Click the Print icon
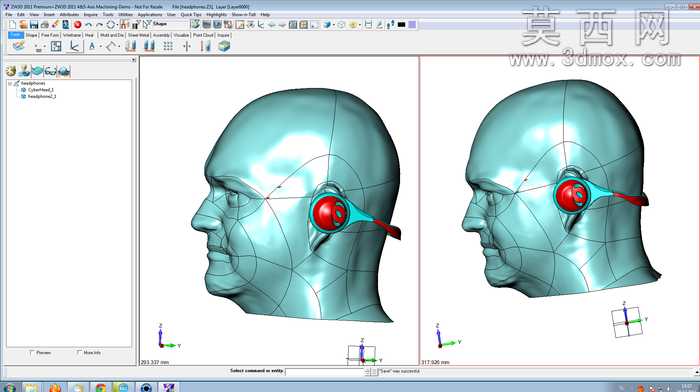This screenshot has width=700, height=392. [x=45, y=25]
